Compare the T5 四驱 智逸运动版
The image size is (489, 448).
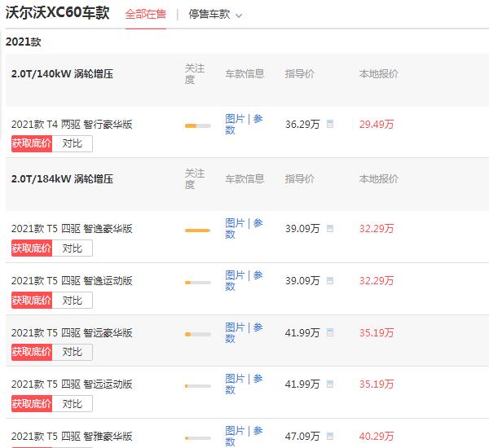click(x=73, y=301)
